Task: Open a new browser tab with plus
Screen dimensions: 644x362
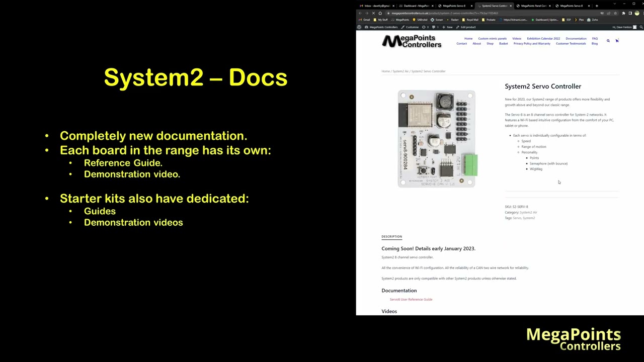Action: (x=597, y=6)
